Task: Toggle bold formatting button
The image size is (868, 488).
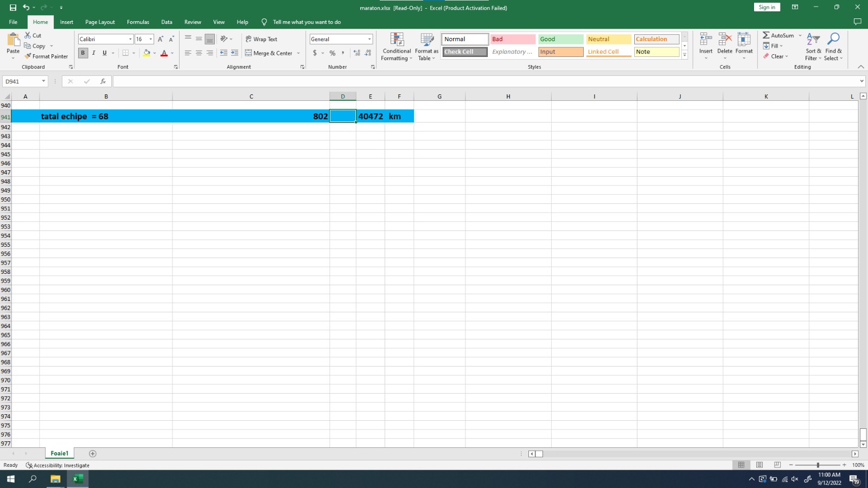Action: pyautogui.click(x=83, y=53)
